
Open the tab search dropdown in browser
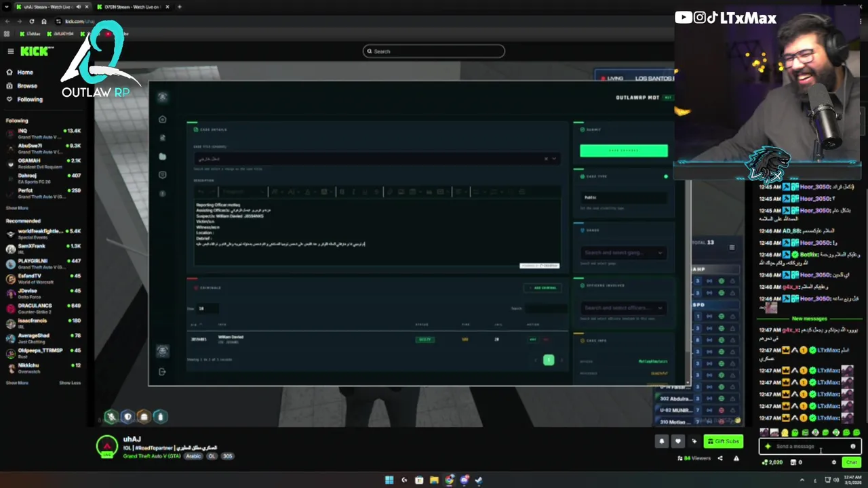coord(5,7)
